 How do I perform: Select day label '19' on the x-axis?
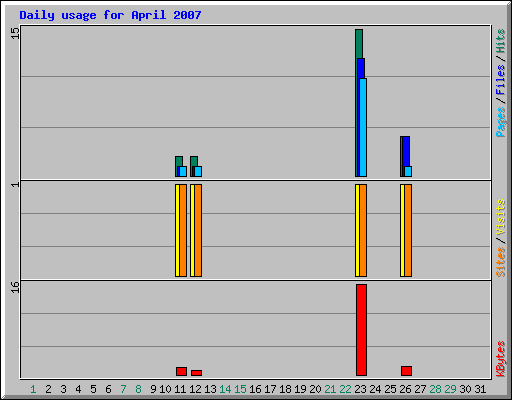tap(300, 389)
